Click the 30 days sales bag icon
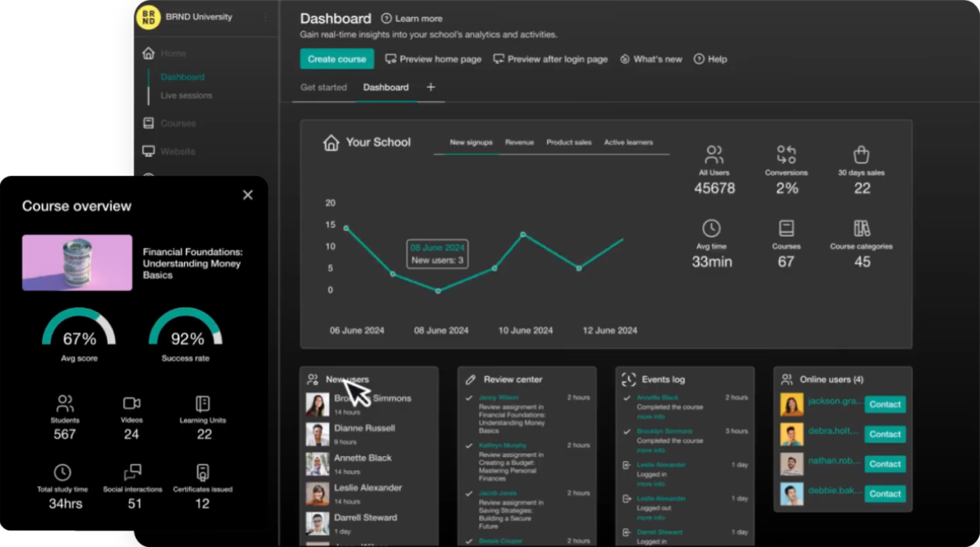 861,154
